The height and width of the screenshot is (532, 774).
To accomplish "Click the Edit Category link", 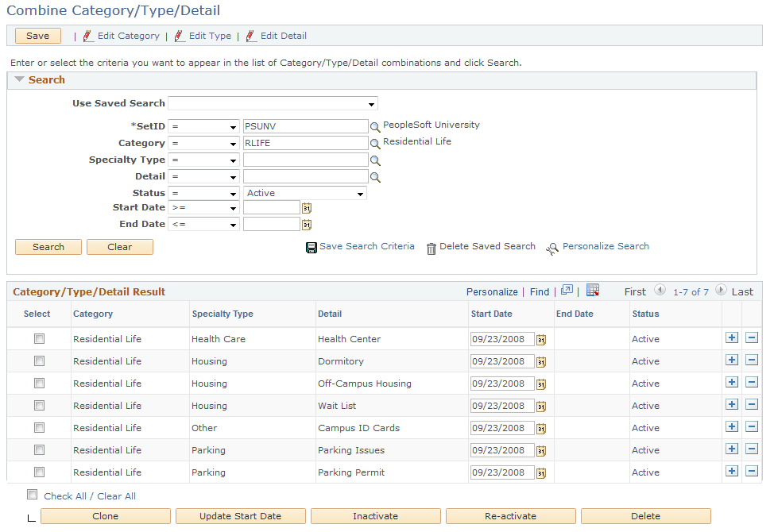I will (x=129, y=36).
